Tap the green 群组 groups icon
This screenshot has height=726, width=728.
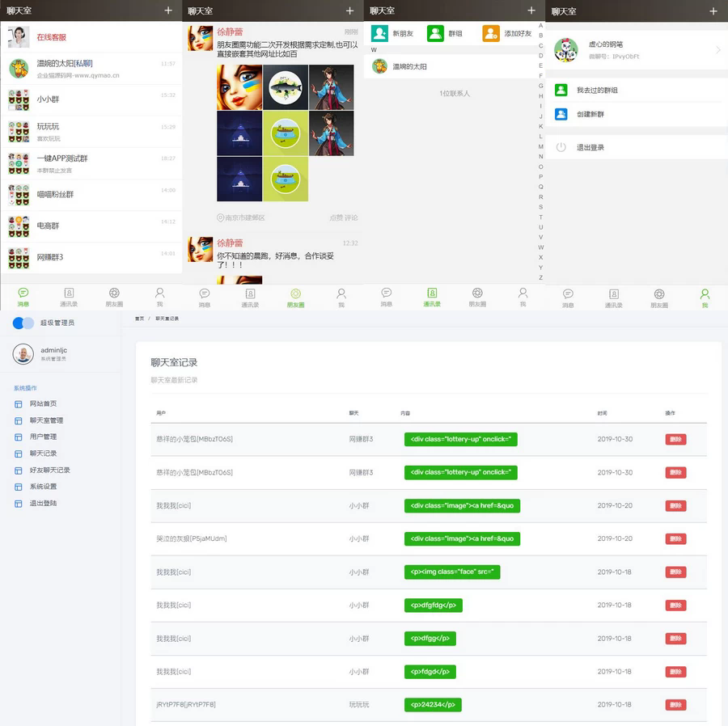435,33
